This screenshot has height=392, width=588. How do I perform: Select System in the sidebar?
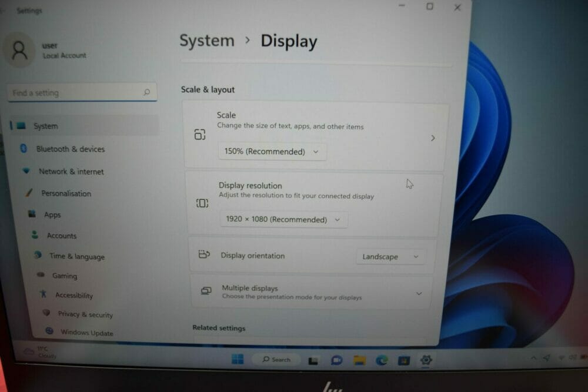point(83,126)
